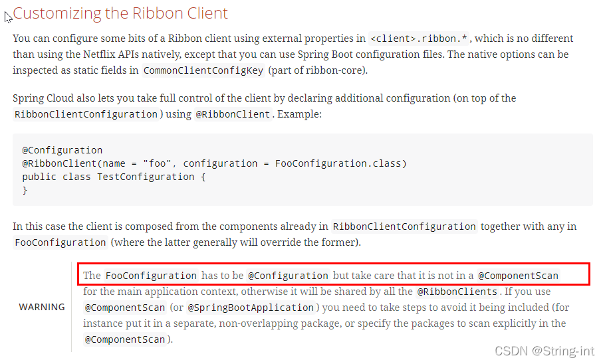
Task: Click RibbonClientConfiguration after "components already in"
Action: coord(404,227)
